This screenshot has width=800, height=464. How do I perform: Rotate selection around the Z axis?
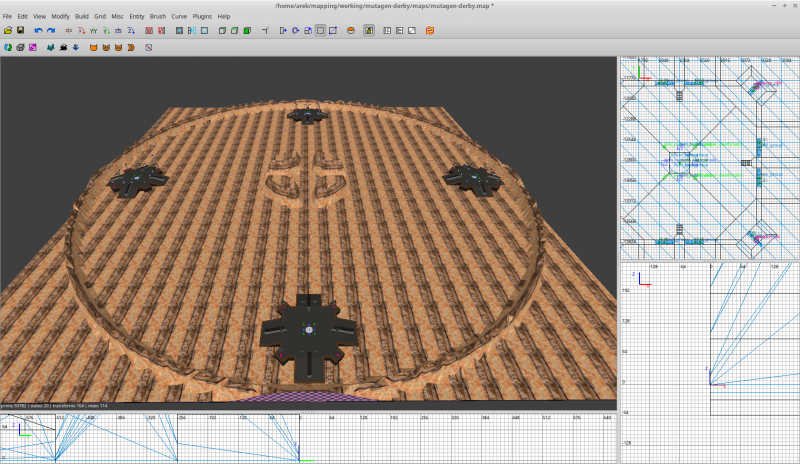point(131,31)
